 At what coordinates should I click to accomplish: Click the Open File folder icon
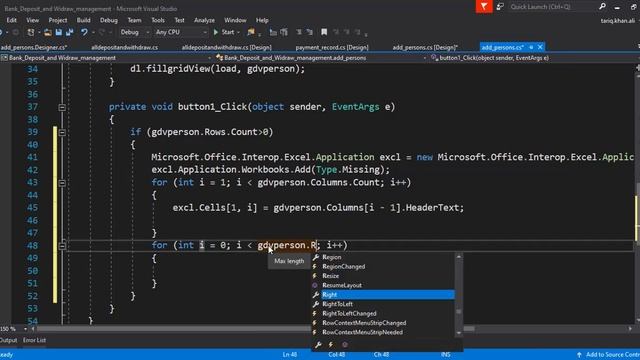point(48,32)
